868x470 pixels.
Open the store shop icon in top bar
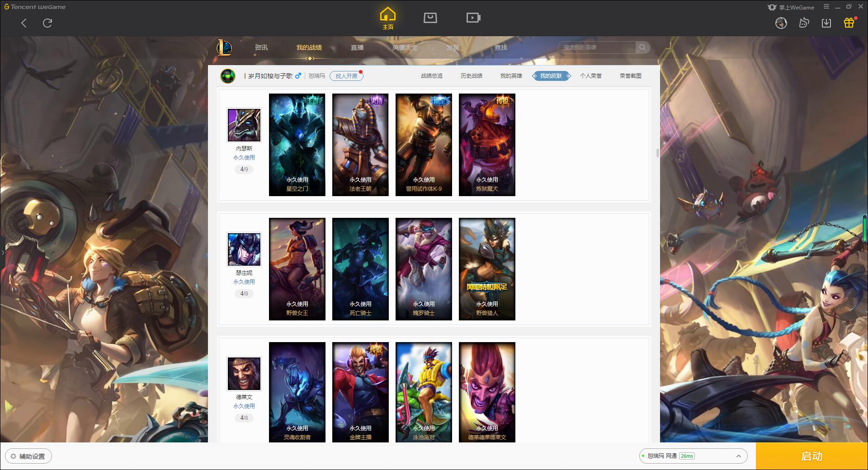(x=430, y=18)
